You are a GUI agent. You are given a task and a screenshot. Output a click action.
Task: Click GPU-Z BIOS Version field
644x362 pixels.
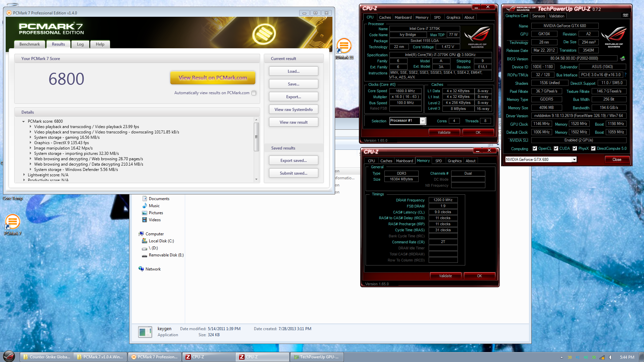pyautogui.click(x=574, y=59)
